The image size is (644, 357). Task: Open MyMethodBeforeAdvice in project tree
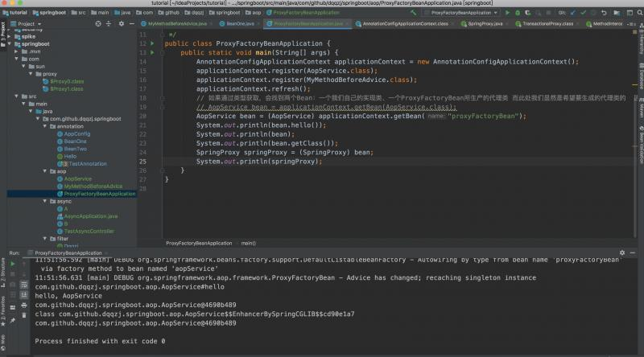coord(89,187)
